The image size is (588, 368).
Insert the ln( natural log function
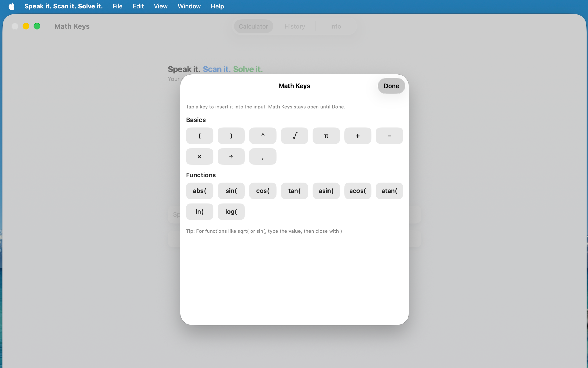(199, 212)
